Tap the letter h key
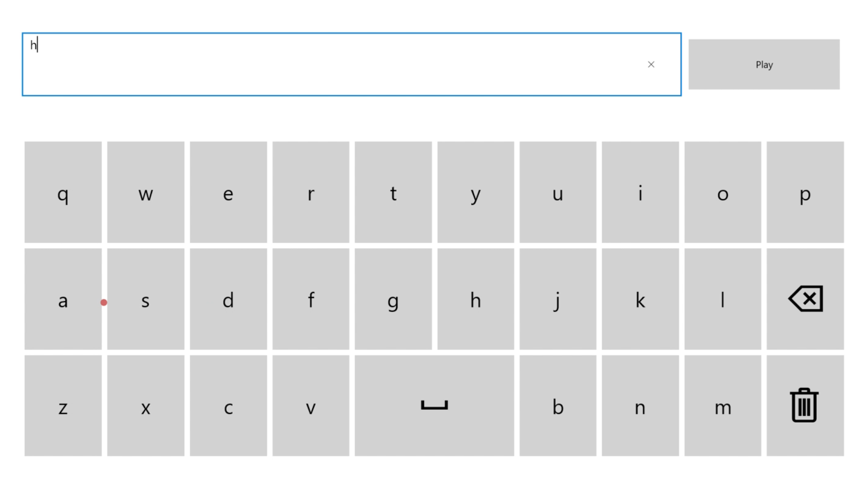This screenshot has height=481, width=868. pos(475,299)
